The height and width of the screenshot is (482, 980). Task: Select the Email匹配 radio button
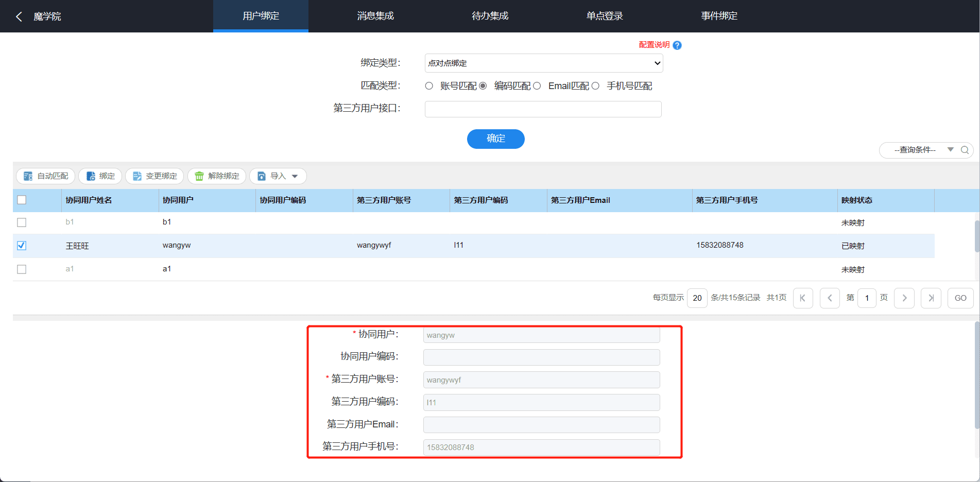pos(537,86)
